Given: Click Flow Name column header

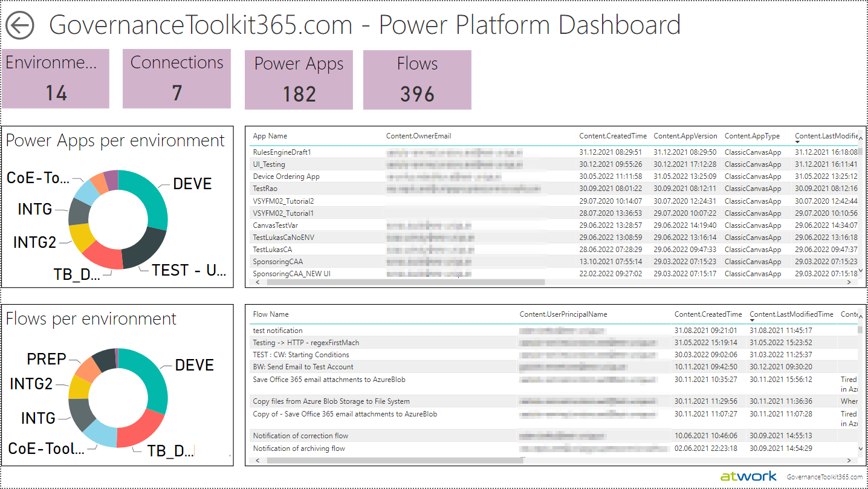Looking at the screenshot, I should click(271, 314).
